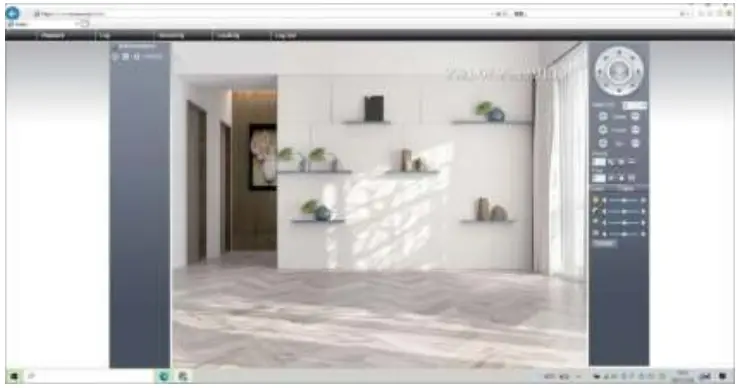738x388 pixels.
Task: Pan camera left with PTZ wheel left arrow
Action: [600, 71]
